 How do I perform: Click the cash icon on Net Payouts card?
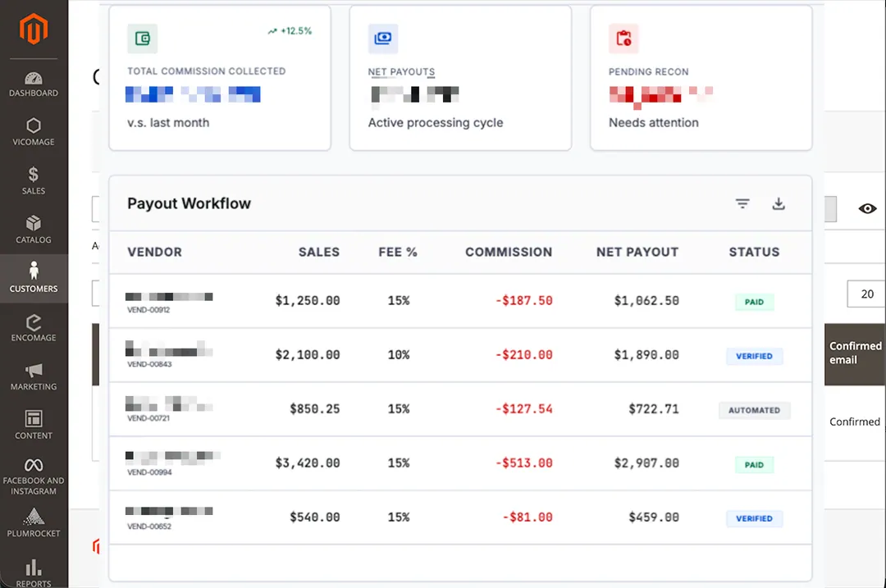(383, 39)
